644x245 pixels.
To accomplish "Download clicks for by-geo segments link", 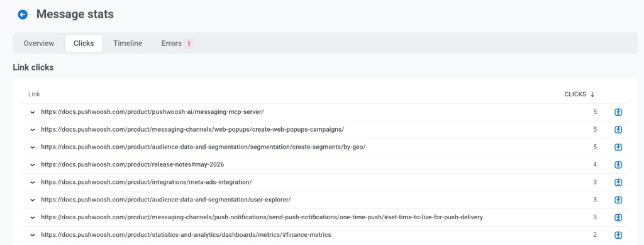I will point(618,147).
